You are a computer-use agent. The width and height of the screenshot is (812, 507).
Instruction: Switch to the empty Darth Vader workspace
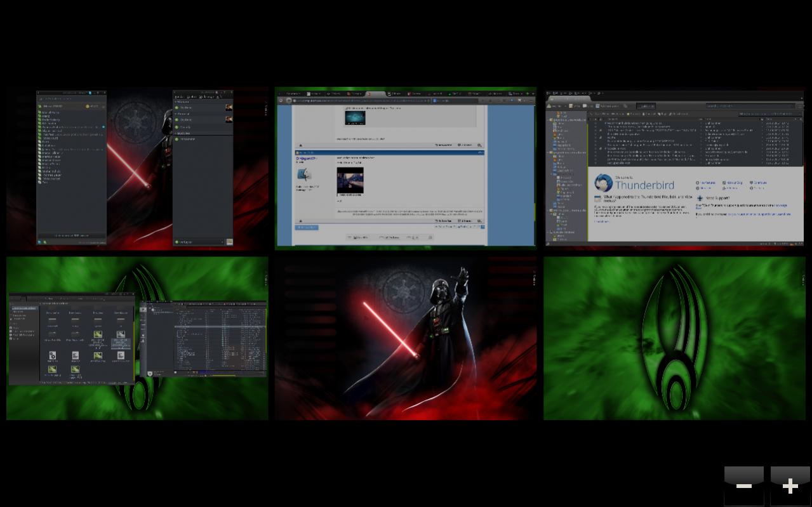(406, 338)
